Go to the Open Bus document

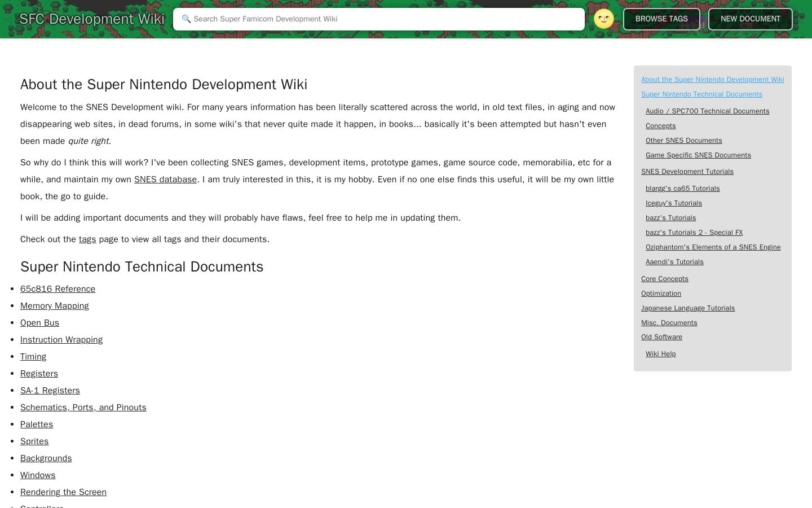coord(39,323)
